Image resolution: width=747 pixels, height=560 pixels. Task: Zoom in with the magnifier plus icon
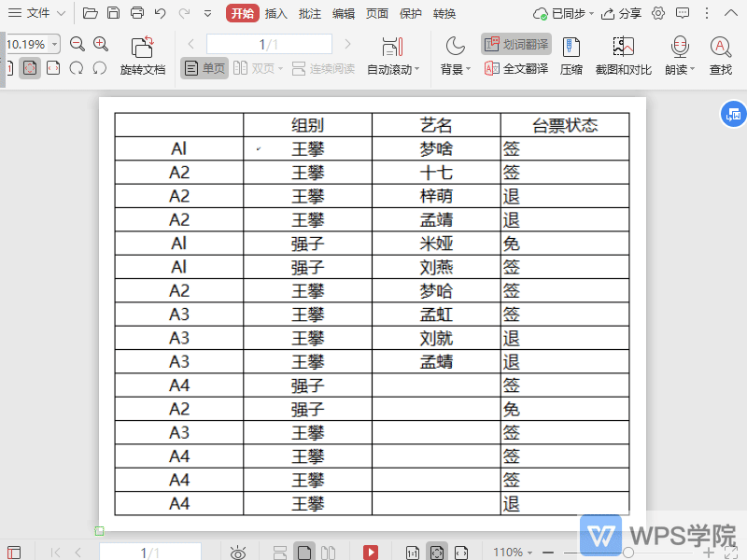[100, 43]
